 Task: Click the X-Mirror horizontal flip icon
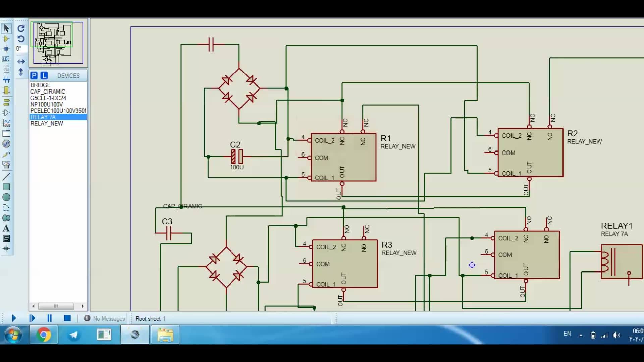tap(21, 61)
